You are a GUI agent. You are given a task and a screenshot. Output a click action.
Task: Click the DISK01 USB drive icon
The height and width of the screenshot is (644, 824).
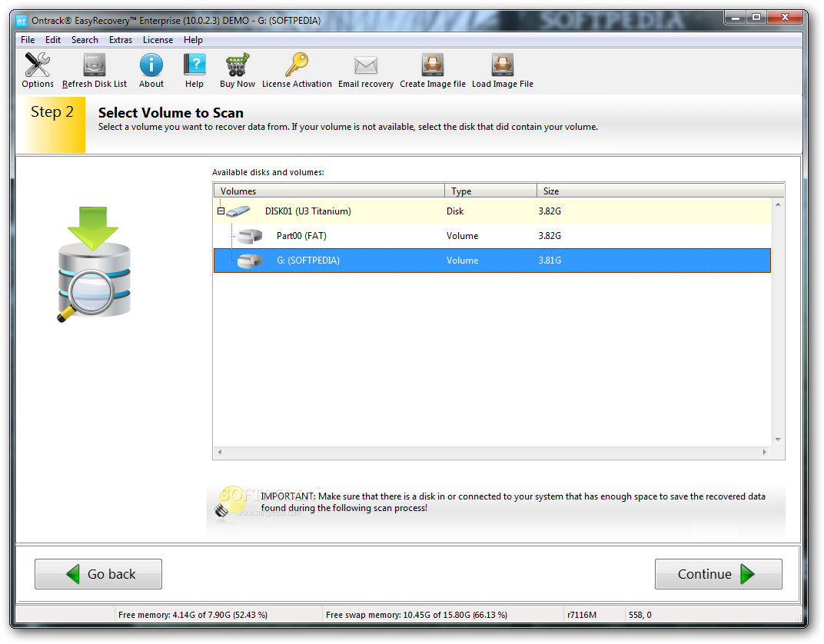point(238,211)
